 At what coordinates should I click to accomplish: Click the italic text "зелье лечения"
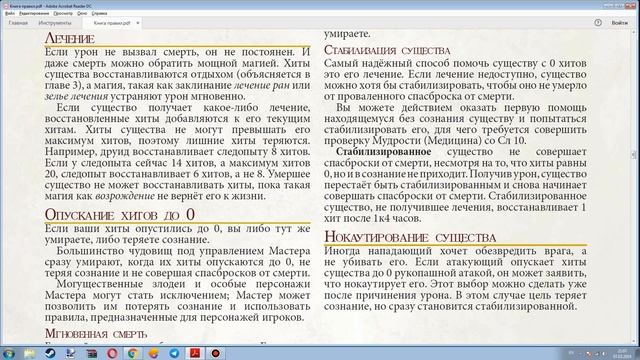[76, 97]
